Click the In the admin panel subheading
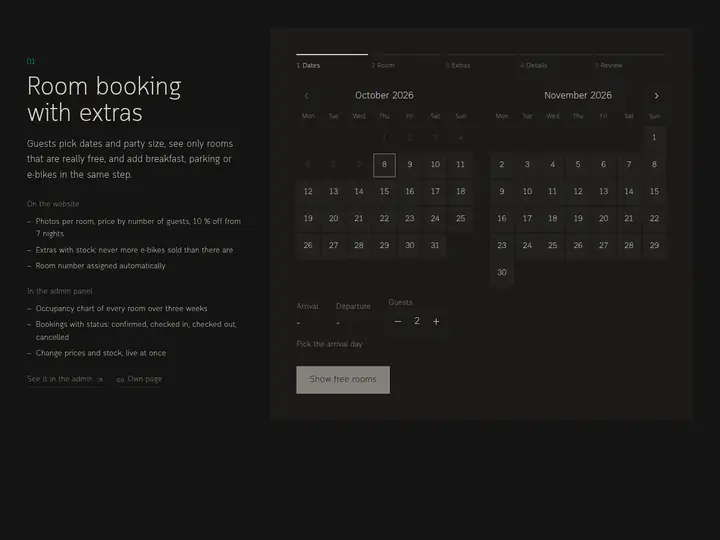The image size is (720, 540). coord(60,291)
